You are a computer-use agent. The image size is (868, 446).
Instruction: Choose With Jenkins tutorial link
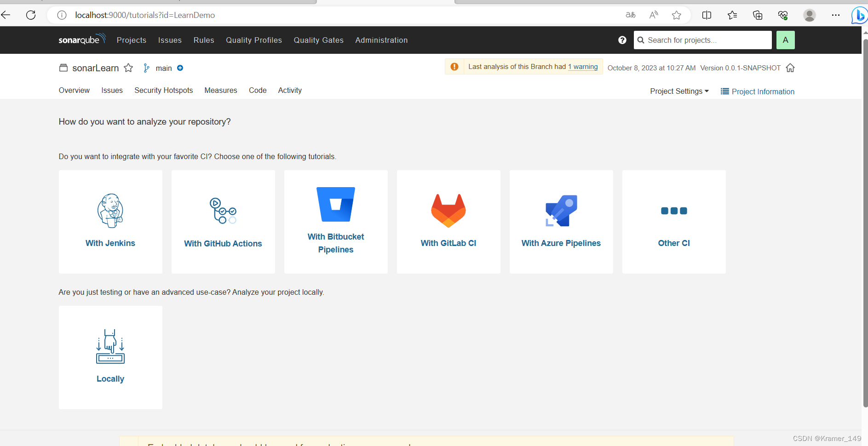pyautogui.click(x=110, y=243)
